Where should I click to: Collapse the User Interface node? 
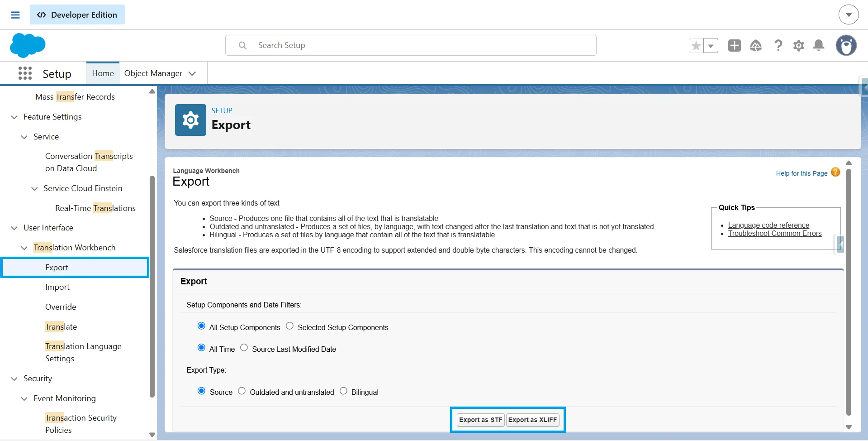(14, 228)
